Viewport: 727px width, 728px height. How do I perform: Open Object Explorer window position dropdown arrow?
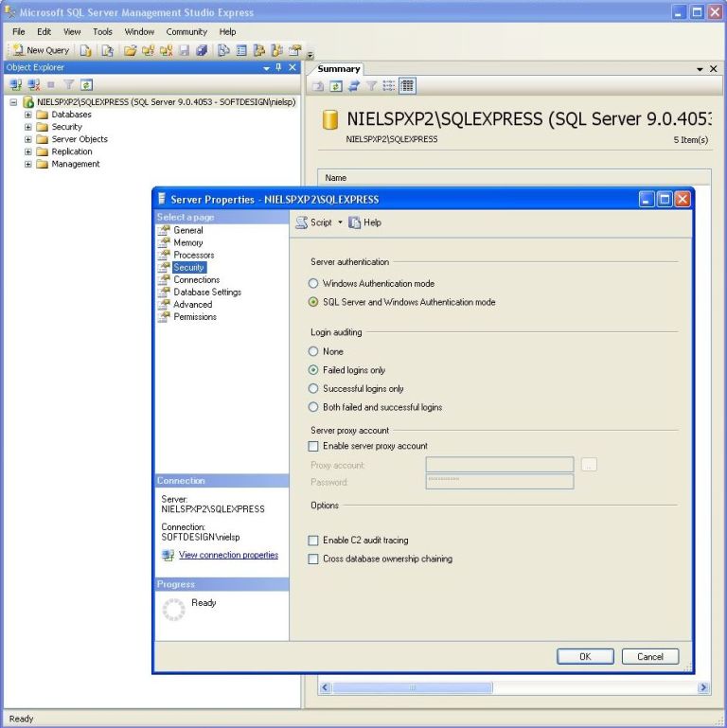[x=267, y=68]
